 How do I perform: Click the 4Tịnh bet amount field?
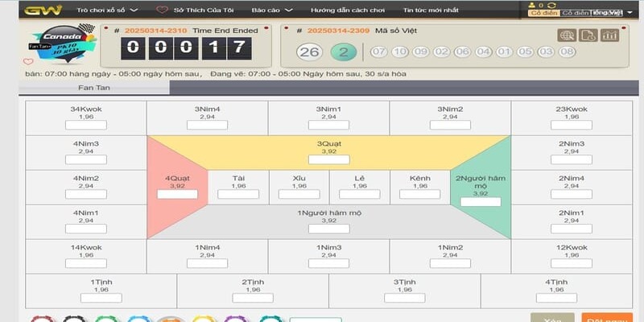tap(556, 298)
